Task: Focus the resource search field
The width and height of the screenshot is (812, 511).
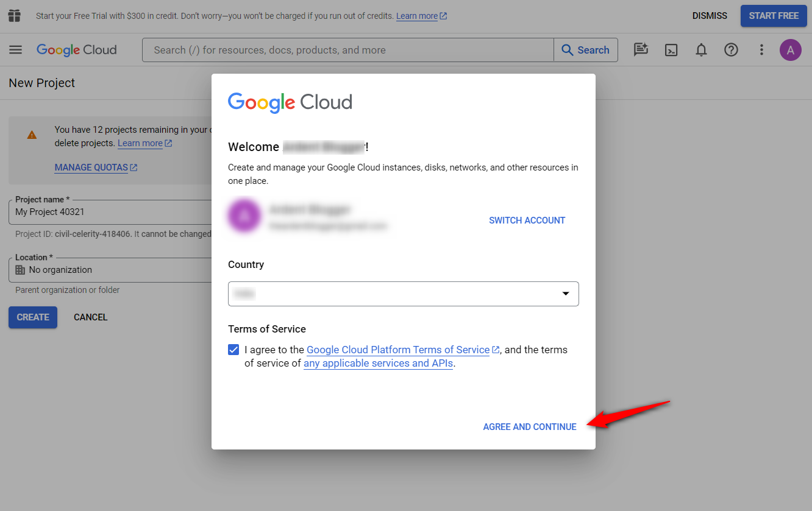Action: [348, 50]
